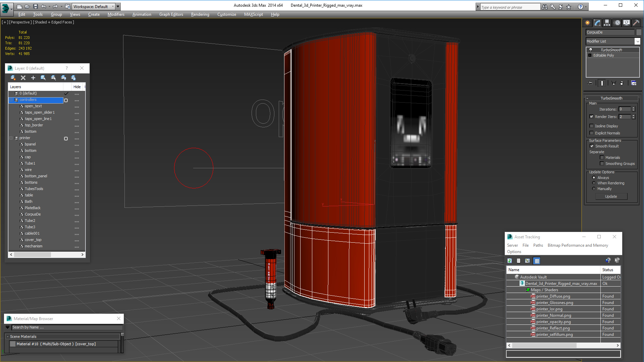
Task: Switch to the Motion command panel tab
Action: (617, 23)
